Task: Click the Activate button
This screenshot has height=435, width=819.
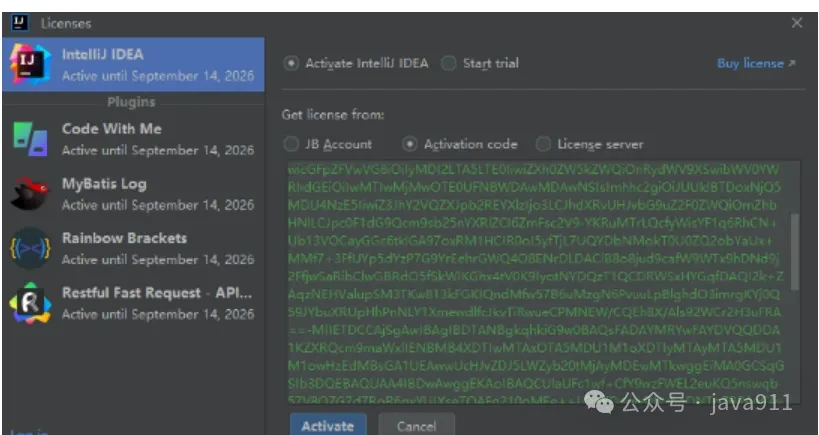Action: coord(328,426)
